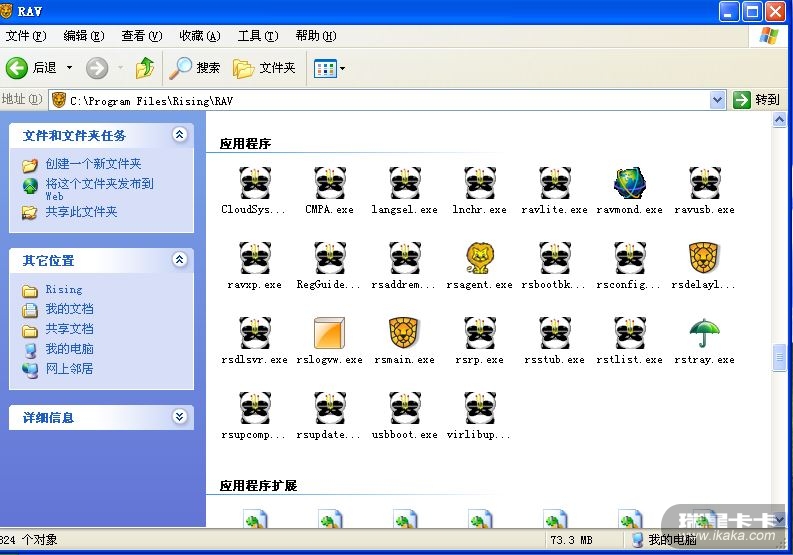Select the virlibup file icon

480,407
